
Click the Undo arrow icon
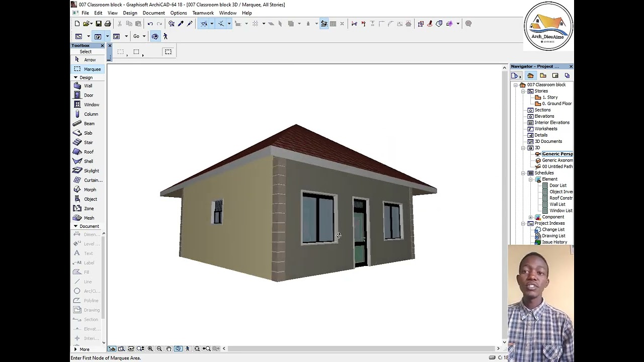tap(150, 24)
